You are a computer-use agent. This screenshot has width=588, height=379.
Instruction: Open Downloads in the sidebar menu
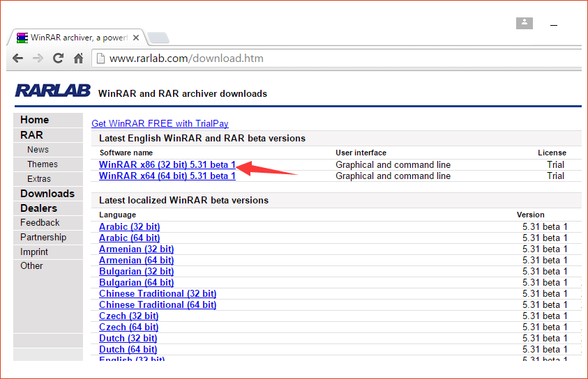click(x=47, y=194)
